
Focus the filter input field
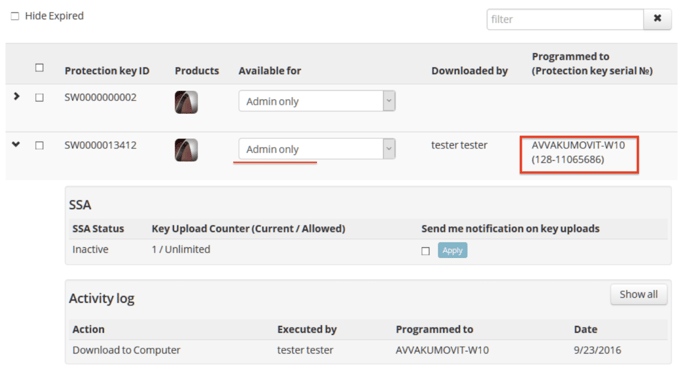565,19
